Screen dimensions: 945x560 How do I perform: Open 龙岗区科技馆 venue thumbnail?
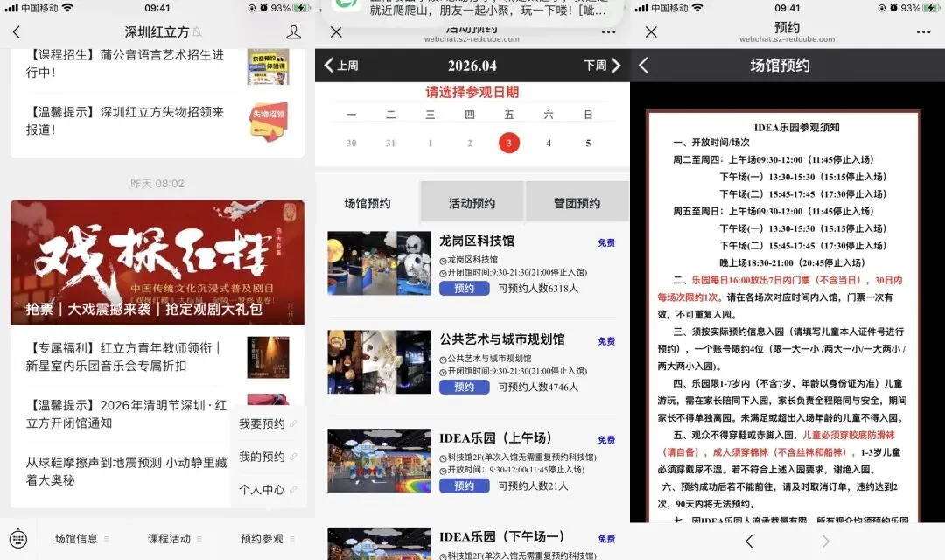[379, 262]
